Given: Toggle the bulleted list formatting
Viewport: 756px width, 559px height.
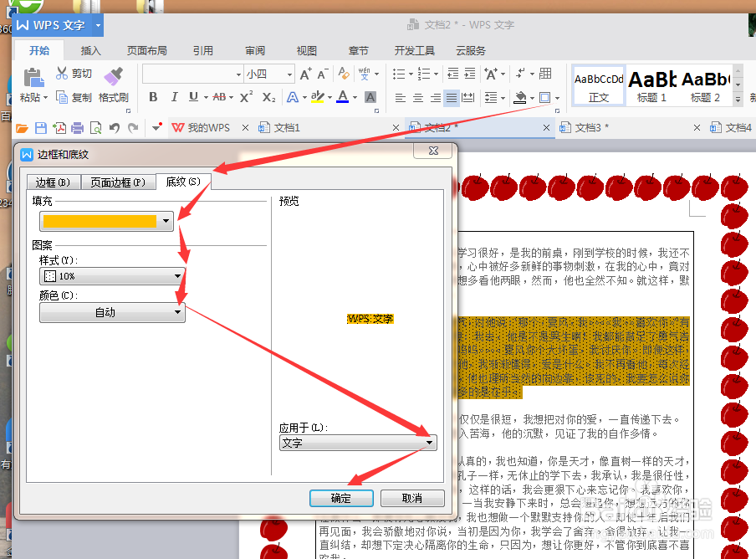Looking at the screenshot, I should coord(400,73).
